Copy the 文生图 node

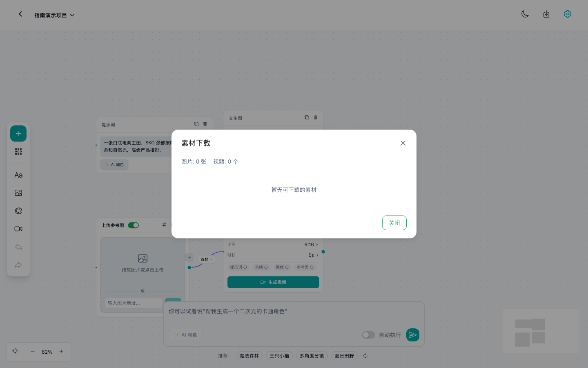point(307,117)
